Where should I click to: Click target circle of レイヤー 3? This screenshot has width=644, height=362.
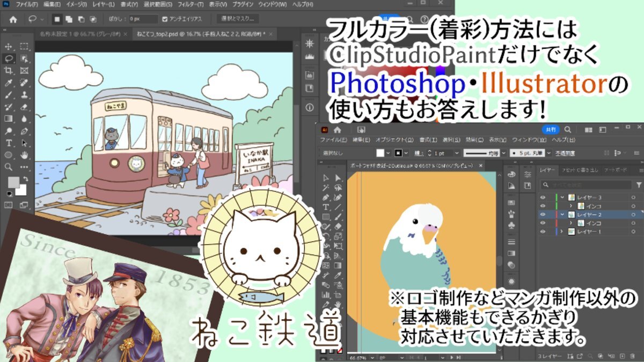(x=633, y=197)
